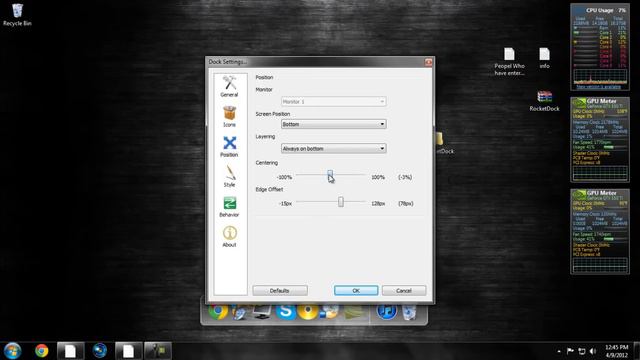Open the Windows Start menu
This screenshot has width=640, height=360.
12,351
